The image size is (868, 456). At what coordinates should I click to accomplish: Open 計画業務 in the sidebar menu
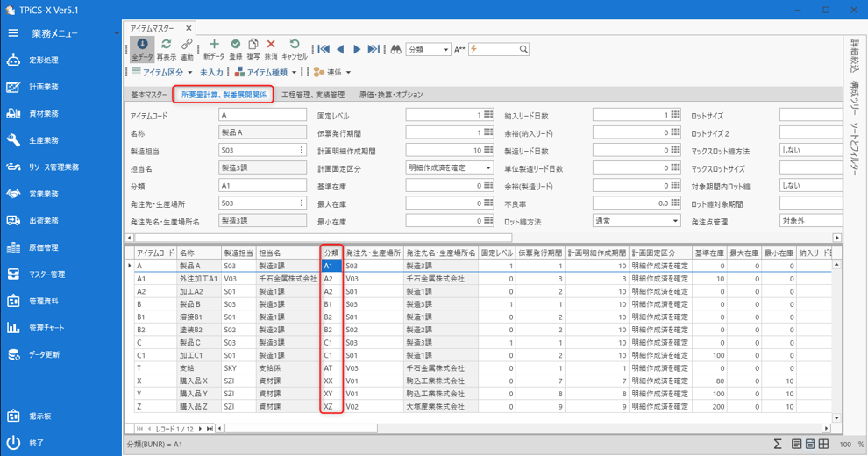point(44,87)
